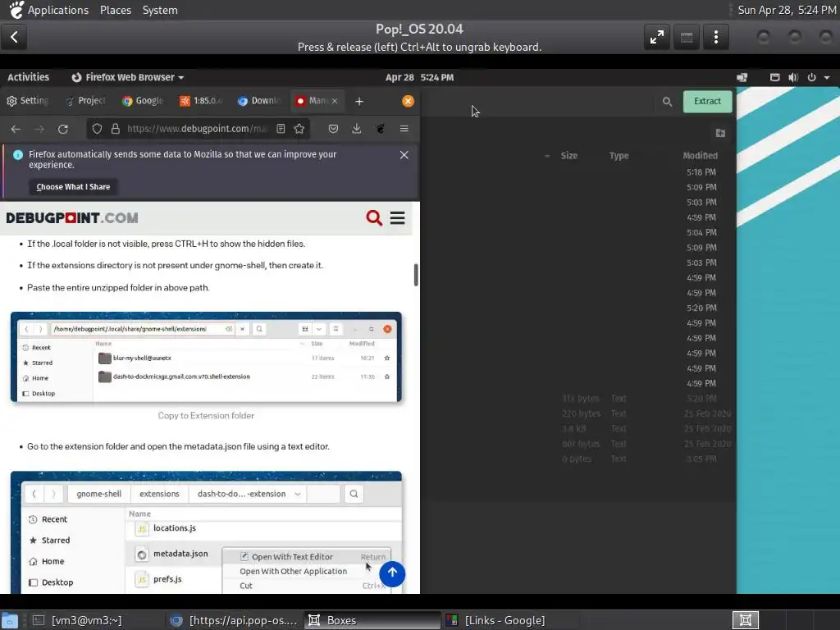Bookmark this page with star icon
This screenshot has height=630, width=840.
pyautogui.click(x=299, y=129)
